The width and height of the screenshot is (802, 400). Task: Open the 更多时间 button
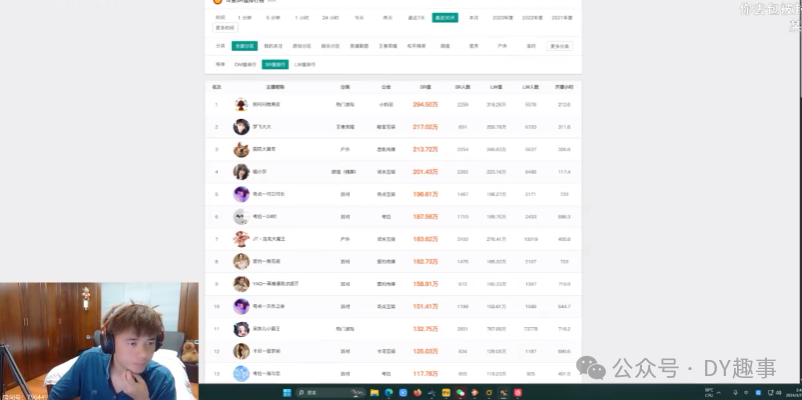click(225, 28)
